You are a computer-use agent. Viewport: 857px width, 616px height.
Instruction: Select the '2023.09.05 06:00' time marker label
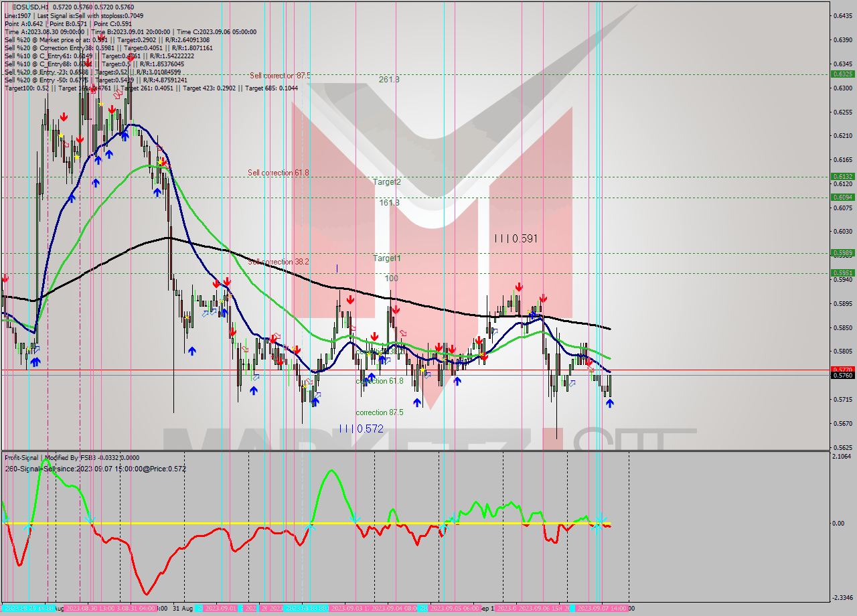tap(455, 608)
